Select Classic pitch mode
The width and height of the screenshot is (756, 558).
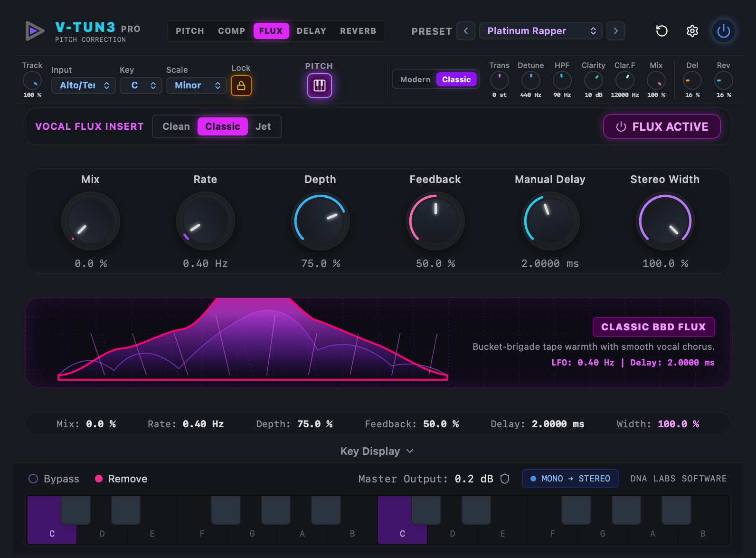point(456,79)
